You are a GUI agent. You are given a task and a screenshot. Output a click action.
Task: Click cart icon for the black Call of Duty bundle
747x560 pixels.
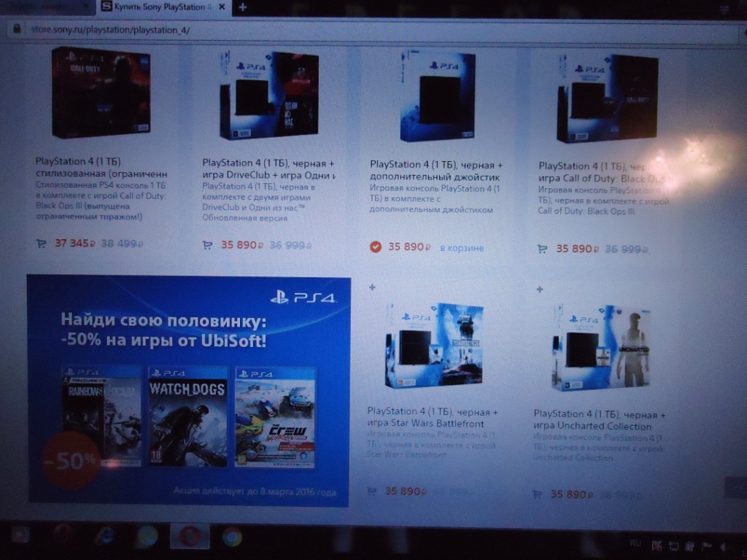542,249
